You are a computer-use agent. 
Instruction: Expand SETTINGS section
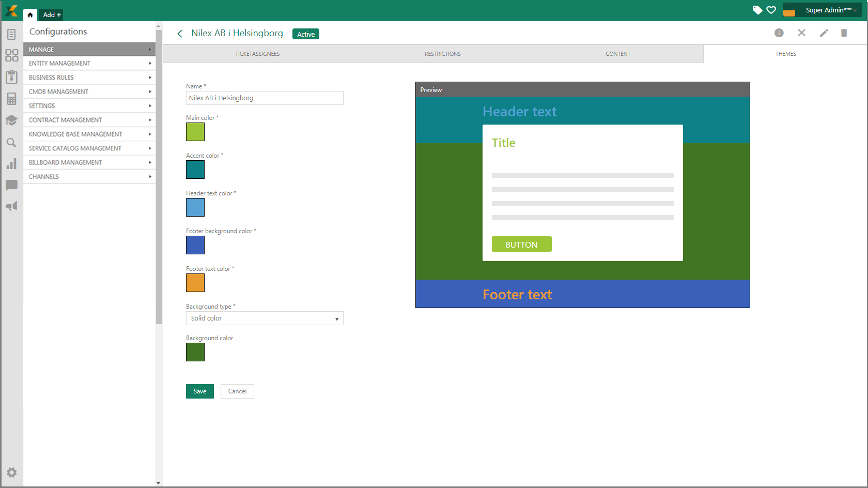click(89, 105)
